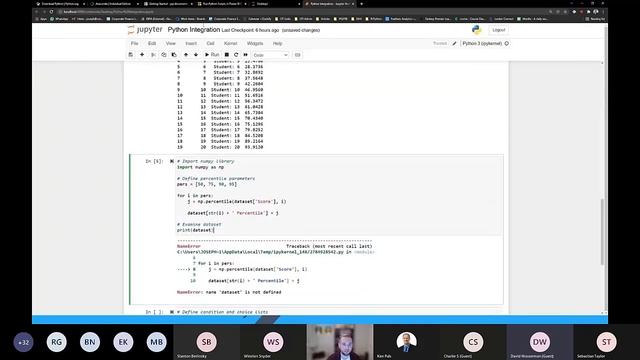The height and width of the screenshot is (360, 640).
Task: Cut selected cells with the scissors icon
Action: coord(153,55)
